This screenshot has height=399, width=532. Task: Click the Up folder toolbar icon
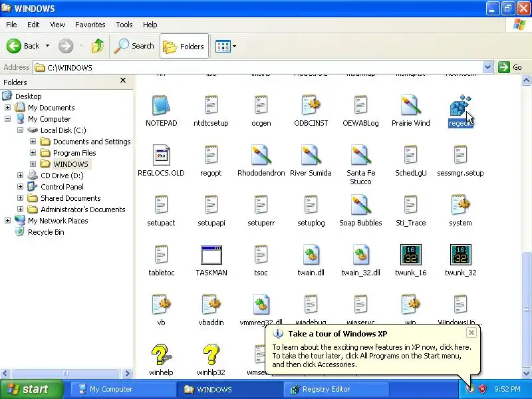(98, 46)
